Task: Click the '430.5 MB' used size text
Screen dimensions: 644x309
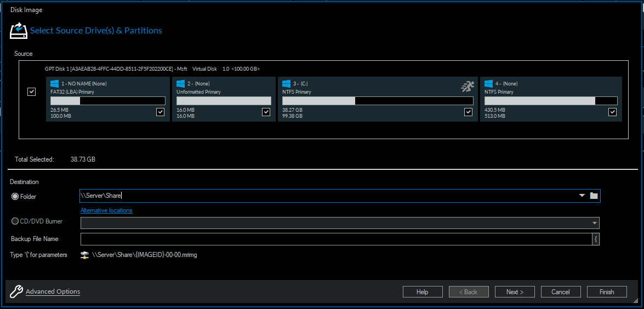Action: (x=495, y=110)
